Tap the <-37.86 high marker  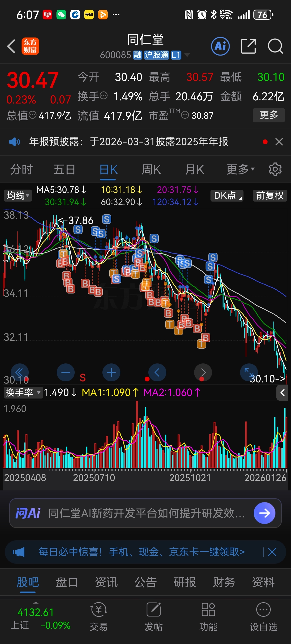pos(75,220)
